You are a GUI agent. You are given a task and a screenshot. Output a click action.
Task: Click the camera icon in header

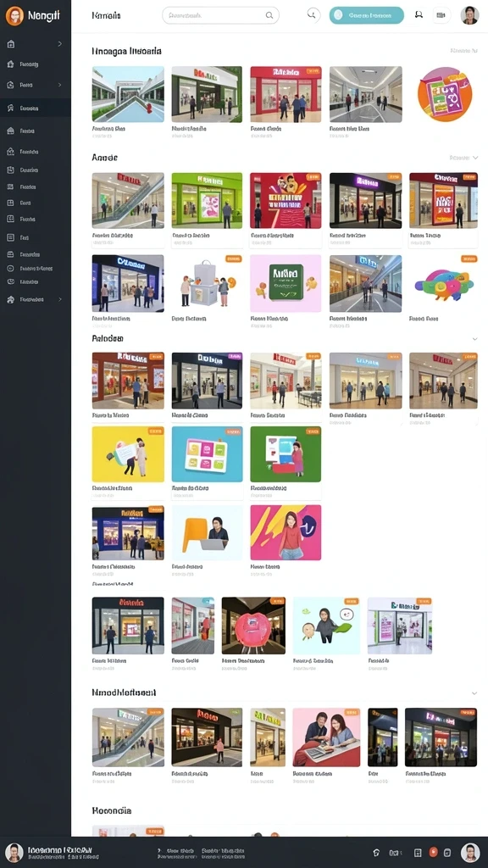pos(441,15)
